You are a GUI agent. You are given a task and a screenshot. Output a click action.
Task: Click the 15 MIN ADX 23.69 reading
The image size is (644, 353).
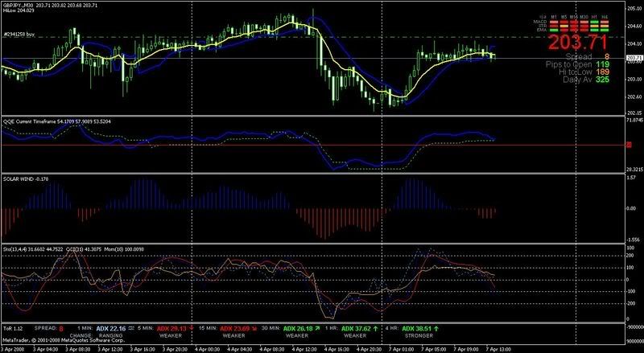click(x=233, y=330)
